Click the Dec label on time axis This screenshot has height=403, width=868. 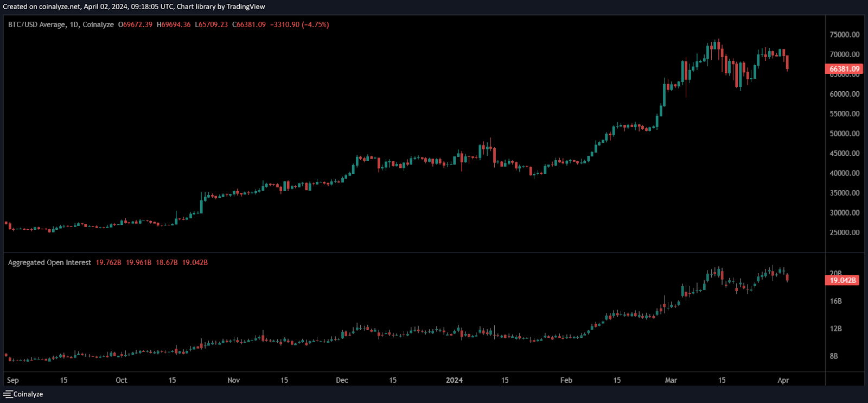click(x=342, y=380)
